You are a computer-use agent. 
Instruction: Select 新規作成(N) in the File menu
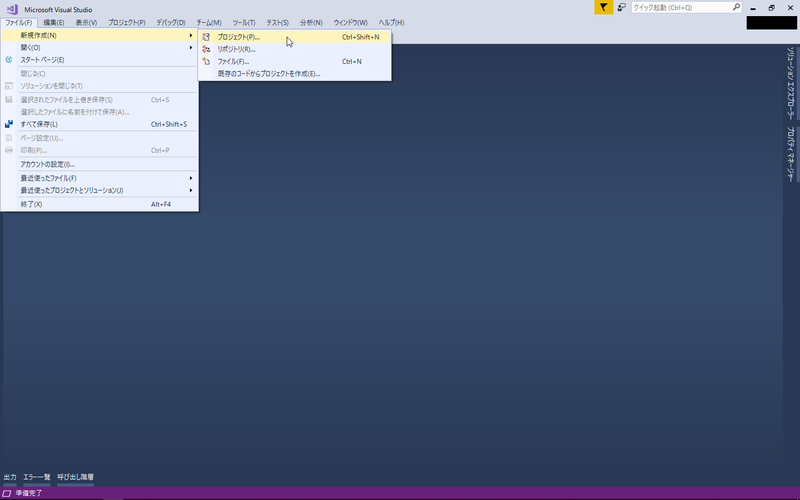[99, 35]
